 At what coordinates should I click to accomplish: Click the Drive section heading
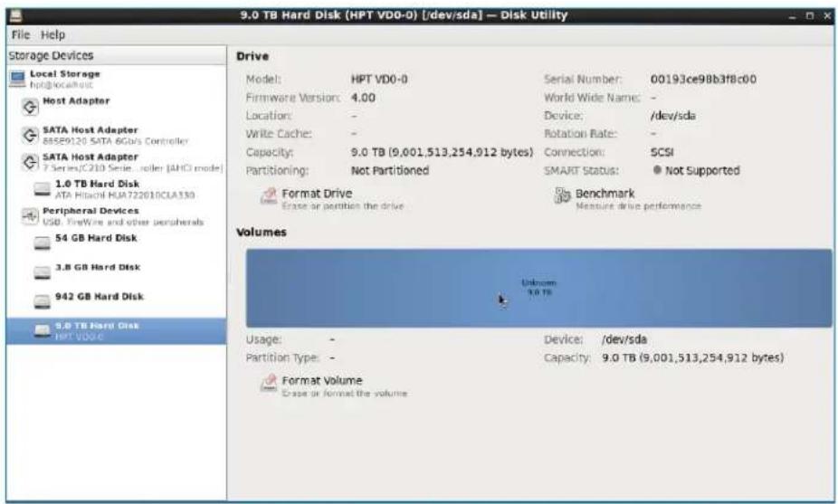[x=252, y=56]
